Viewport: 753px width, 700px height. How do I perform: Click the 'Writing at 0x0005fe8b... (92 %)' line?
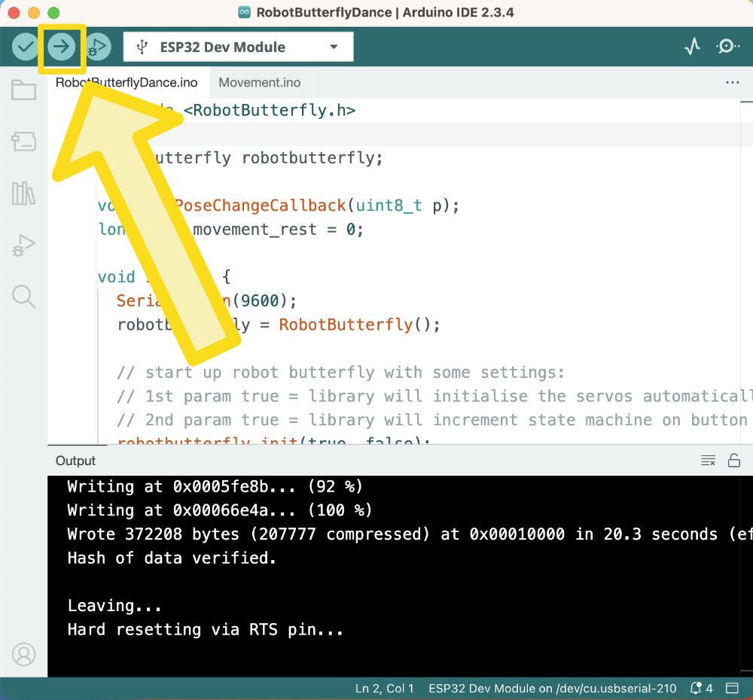pos(215,486)
